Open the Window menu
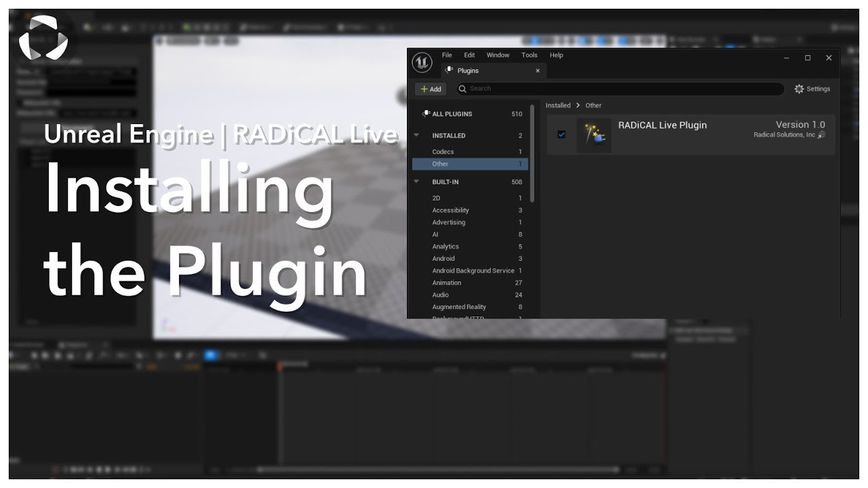Image resolution: width=868 pixels, height=488 pixels. [498, 55]
